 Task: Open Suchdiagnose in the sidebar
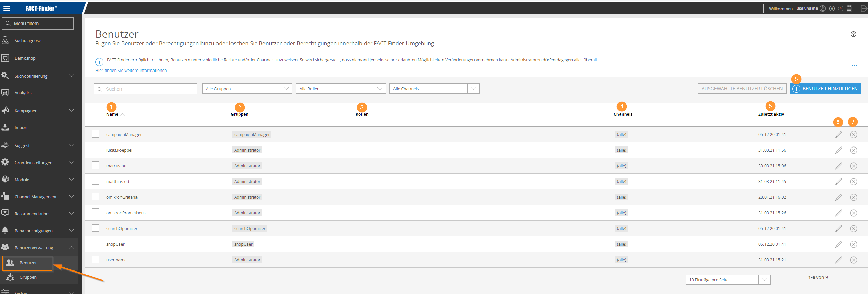28,40
